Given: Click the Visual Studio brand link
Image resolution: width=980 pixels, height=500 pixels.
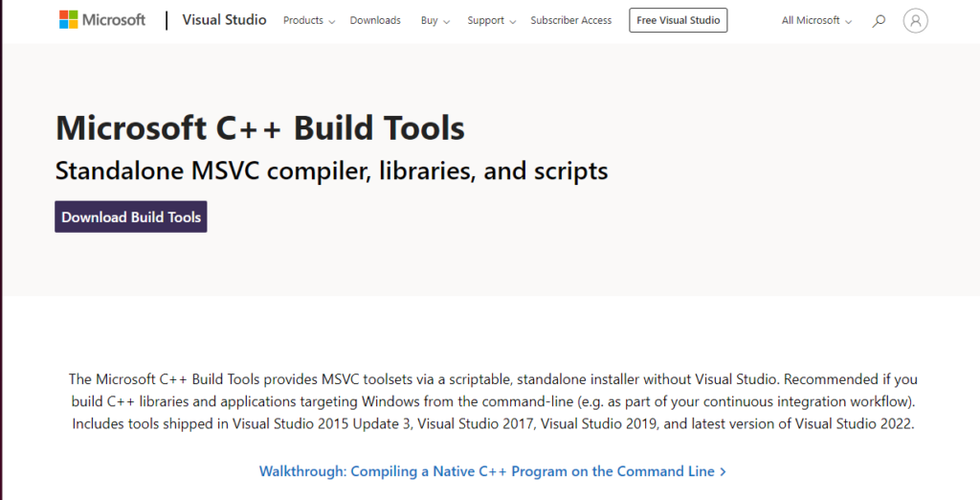Looking at the screenshot, I should point(224,20).
